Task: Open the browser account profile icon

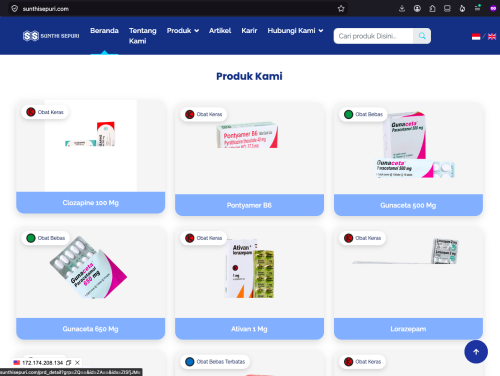Action: click(x=417, y=9)
